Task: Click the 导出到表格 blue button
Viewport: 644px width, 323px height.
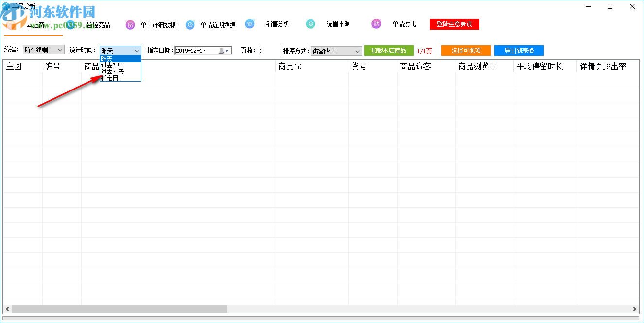Action: pos(518,50)
